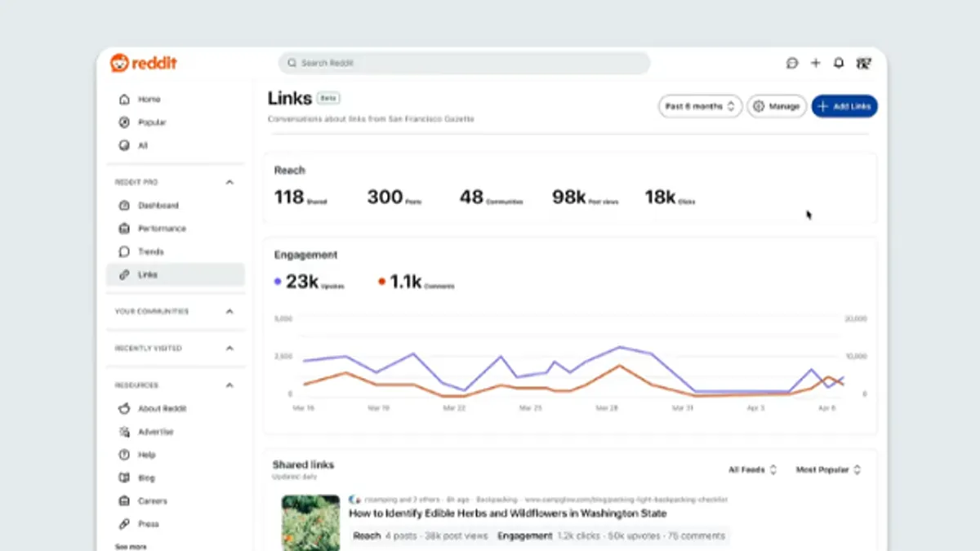
Task: Open the All feed
Action: coord(143,145)
